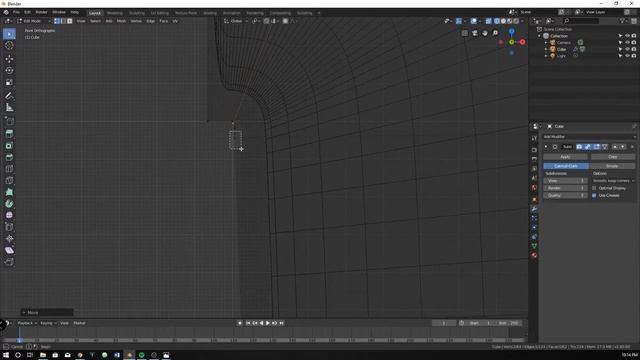Click the Copy modifier button

(x=613, y=157)
